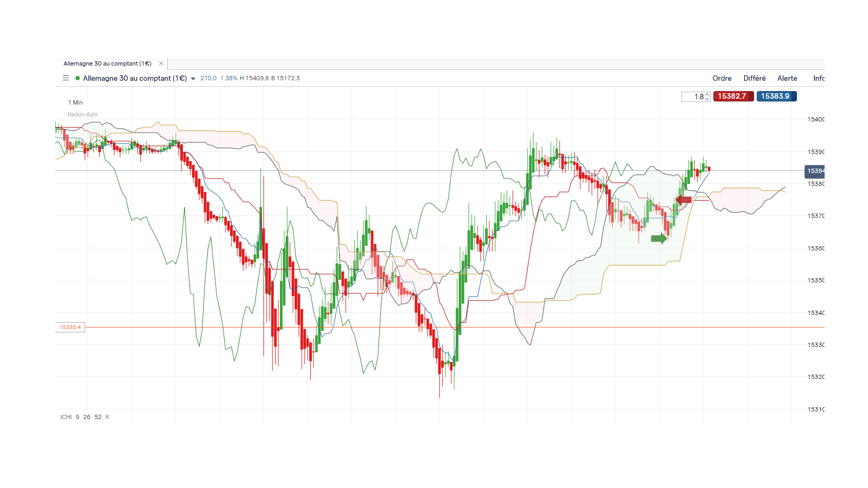Switch to the Différé tab

click(x=755, y=78)
